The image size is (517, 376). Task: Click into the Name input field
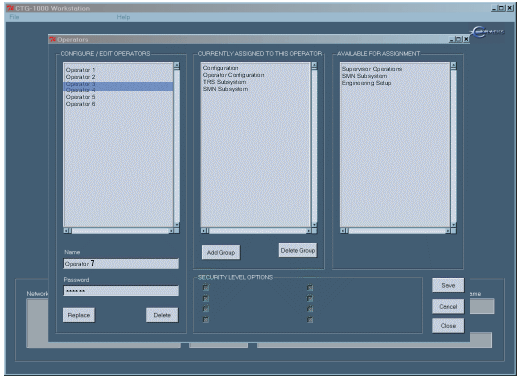click(121, 264)
